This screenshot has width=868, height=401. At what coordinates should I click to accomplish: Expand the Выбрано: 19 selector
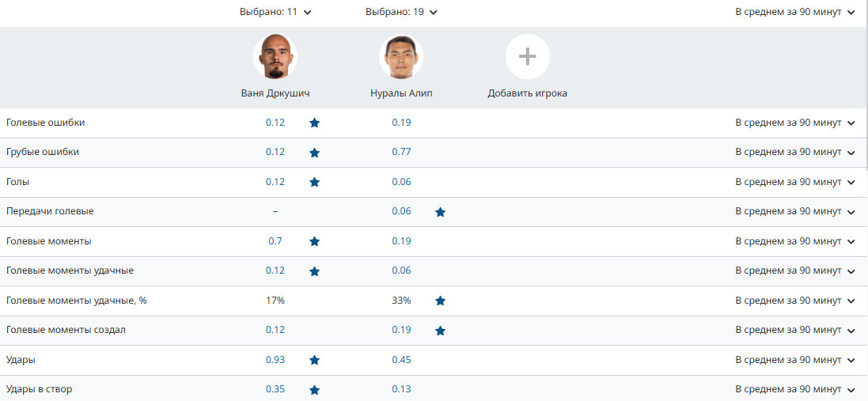pos(401,12)
